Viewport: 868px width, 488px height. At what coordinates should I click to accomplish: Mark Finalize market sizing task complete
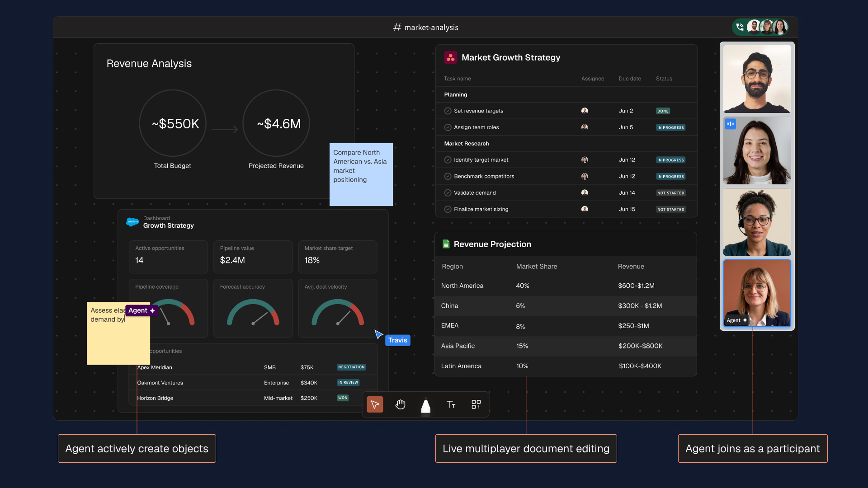click(x=448, y=209)
